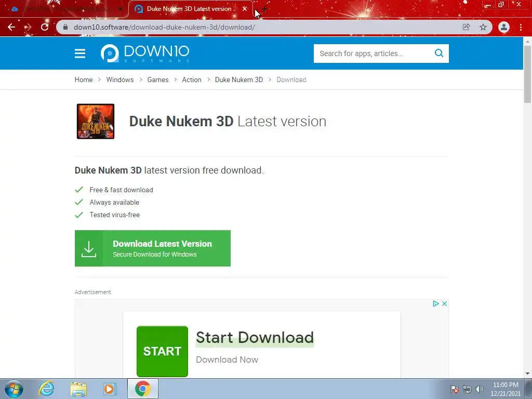Close the first browser tab
Screen dimensions: 532x399
tap(121, 9)
